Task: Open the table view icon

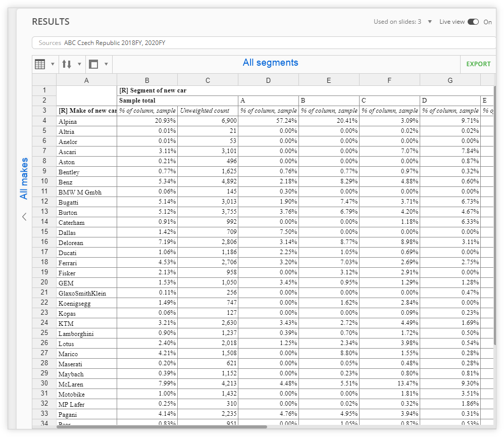Action: [40, 64]
